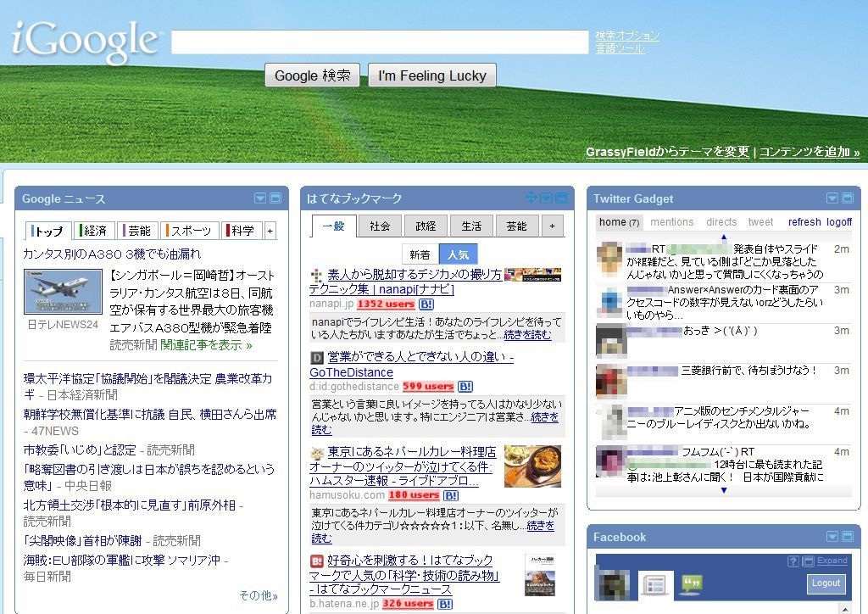Open the Google ニュース gadget dropdown menu

[x=259, y=198]
